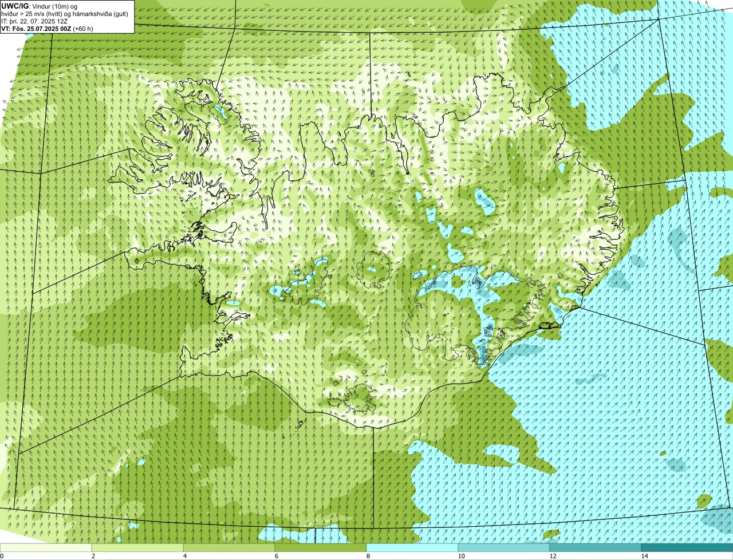Click the legend scale label "10"

pyautogui.click(x=461, y=556)
